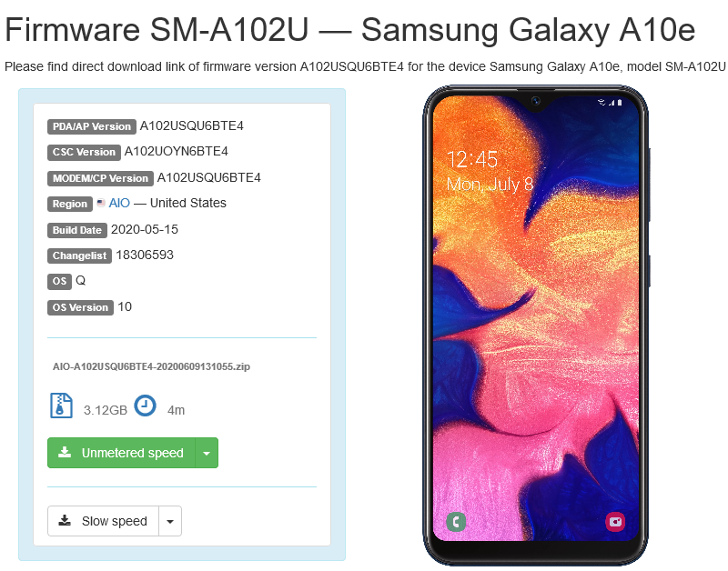Click the Samsung Galaxy A10e phone image

536,325
